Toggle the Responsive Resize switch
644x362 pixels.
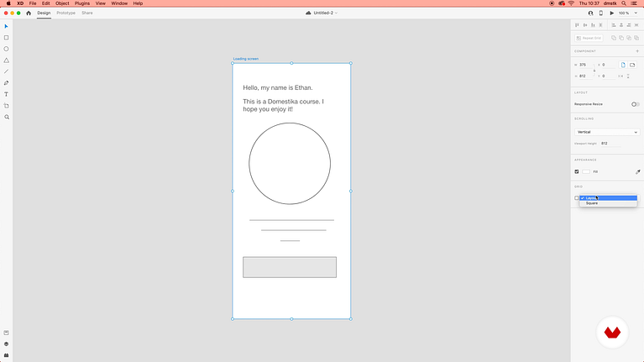click(x=636, y=104)
